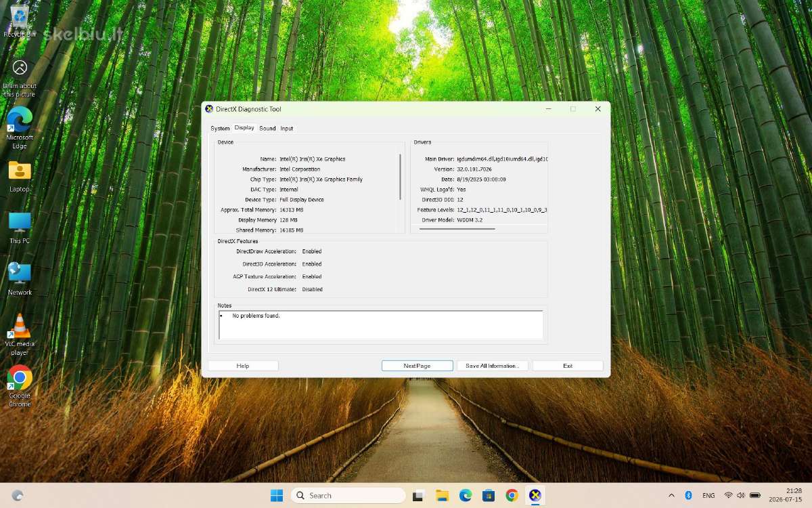Open the Windows Start menu
This screenshot has height=508, width=812.
[277, 495]
